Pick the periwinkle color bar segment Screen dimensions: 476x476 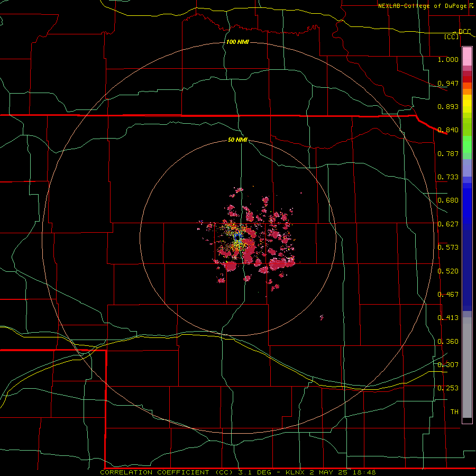[467, 168]
